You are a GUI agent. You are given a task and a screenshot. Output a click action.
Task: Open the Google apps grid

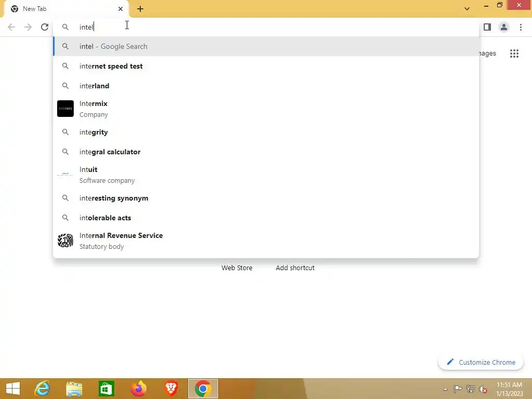click(514, 54)
